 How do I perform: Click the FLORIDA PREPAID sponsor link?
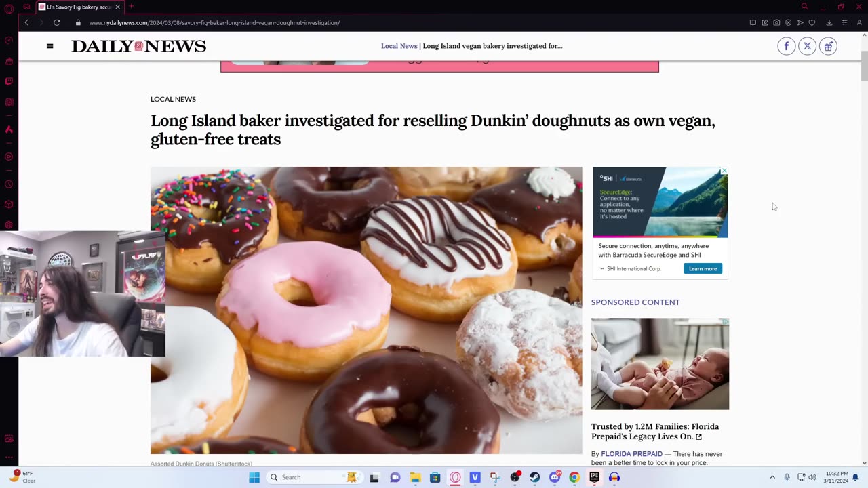tap(631, 454)
